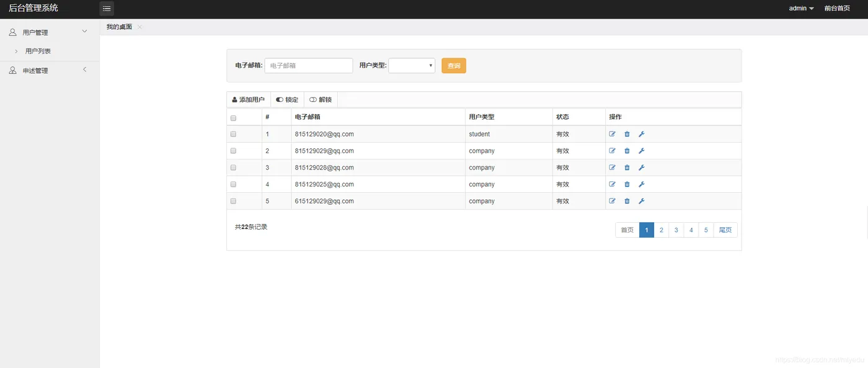Focus the 电子邮箱 input field
Image resolution: width=868 pixels, height=368 pixels.
(309, 65)
